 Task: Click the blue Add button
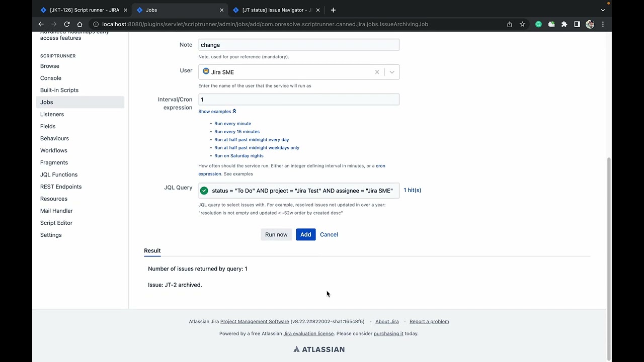tap(305, 234)
